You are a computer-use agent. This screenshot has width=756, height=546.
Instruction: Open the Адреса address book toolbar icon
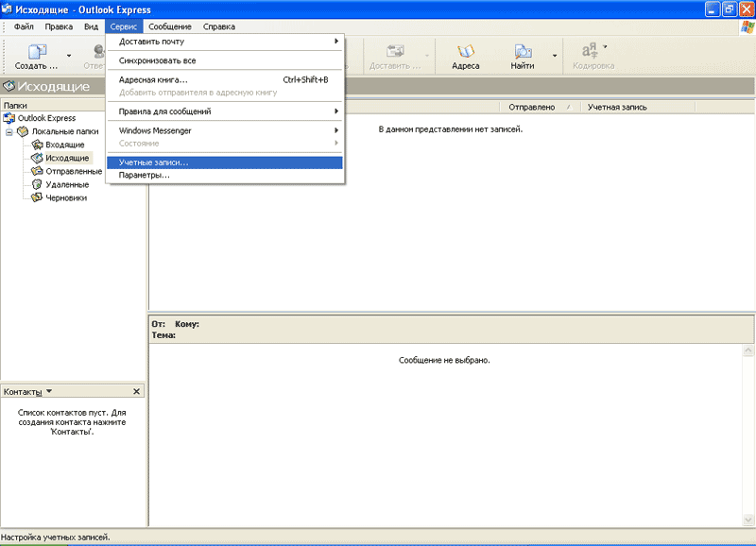tap(466, 52)
